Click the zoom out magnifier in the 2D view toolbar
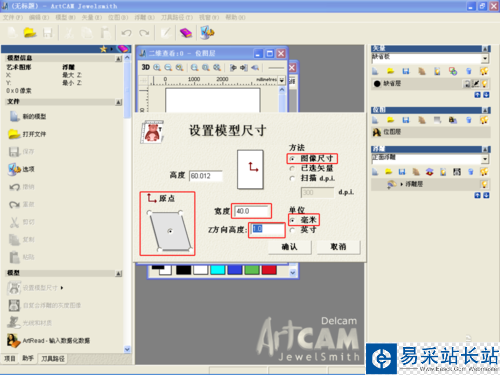 pos(168,68)
